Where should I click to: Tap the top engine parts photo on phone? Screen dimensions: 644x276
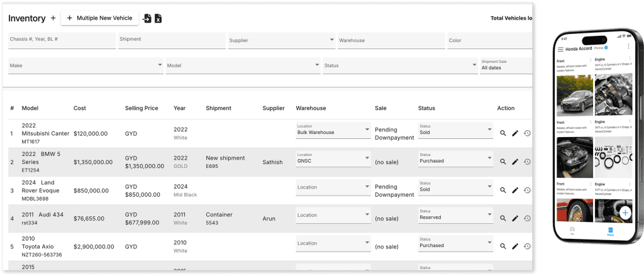click(614, 94)
